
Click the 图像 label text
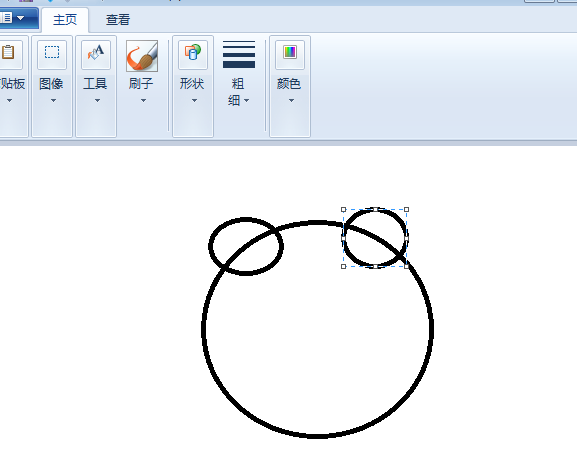pyautogui.click(x=51, y=84)
